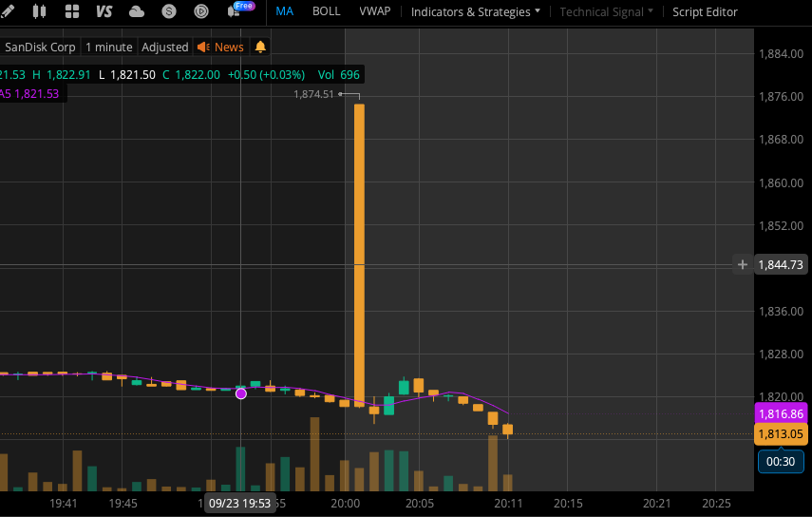The width and height of the screenshot is (812, 517).
Task: Open the multi-chart grid layout icon
Action: [72, 11]
